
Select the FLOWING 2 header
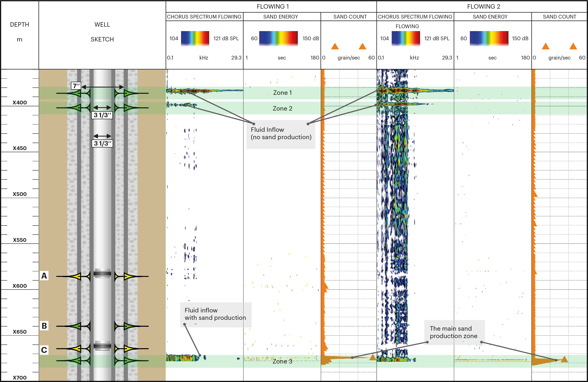(x=483, y=7)
